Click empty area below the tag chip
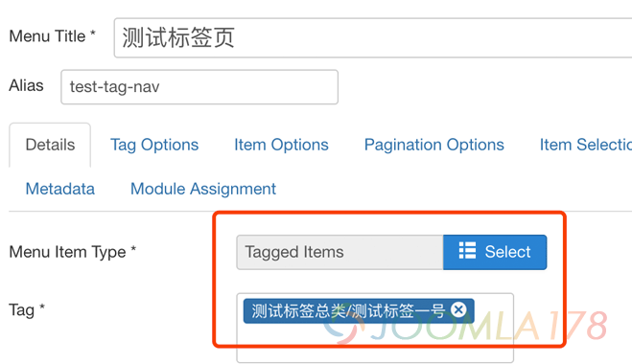The image size is (632, 364). [x=375, y=342]
